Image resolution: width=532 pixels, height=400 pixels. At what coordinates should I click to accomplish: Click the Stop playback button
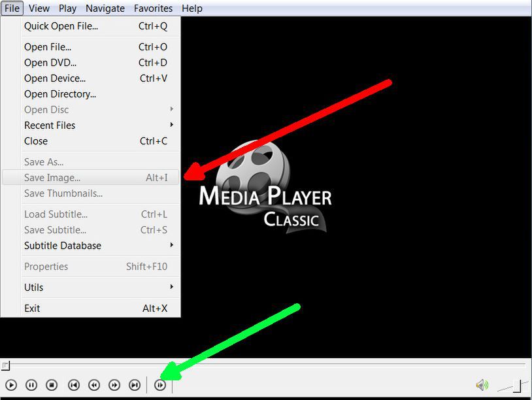52,385
